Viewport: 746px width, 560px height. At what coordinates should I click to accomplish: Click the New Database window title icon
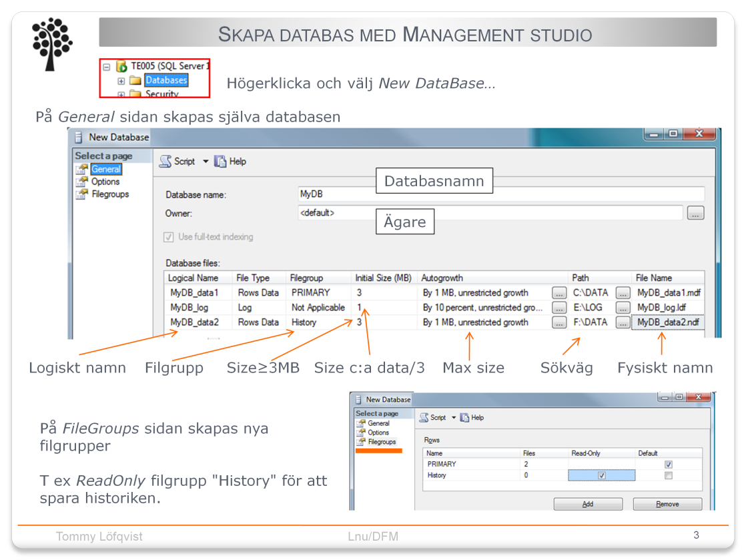[79, 137]
